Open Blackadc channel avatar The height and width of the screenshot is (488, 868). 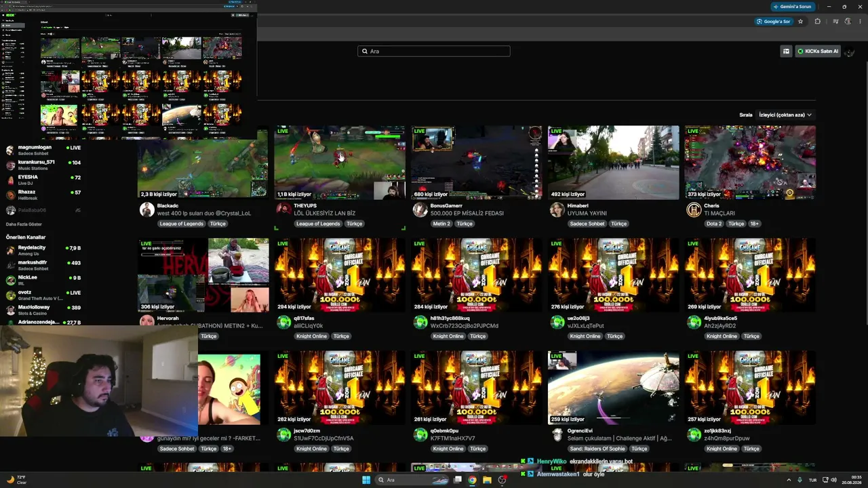tap(146, 209)
